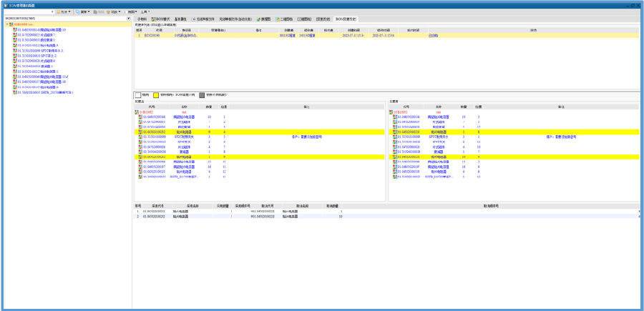This screenshot has width=644, height=311.
Task: Collapse the root BOM node in left tree
Action: 7,24
